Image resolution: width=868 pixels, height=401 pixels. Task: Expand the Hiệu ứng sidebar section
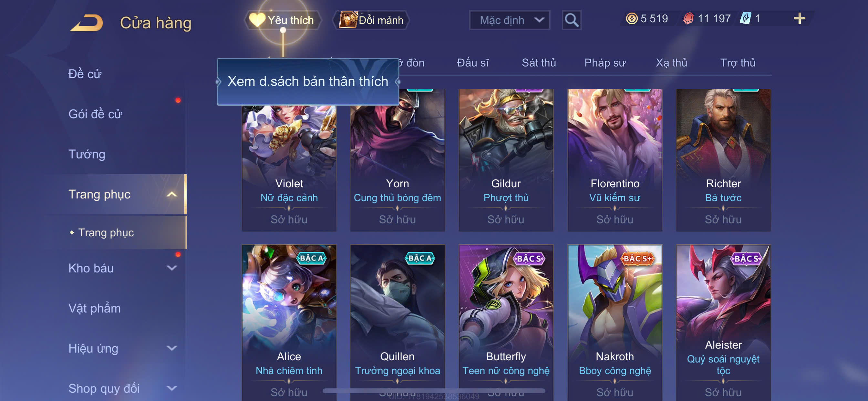point(172,348)
